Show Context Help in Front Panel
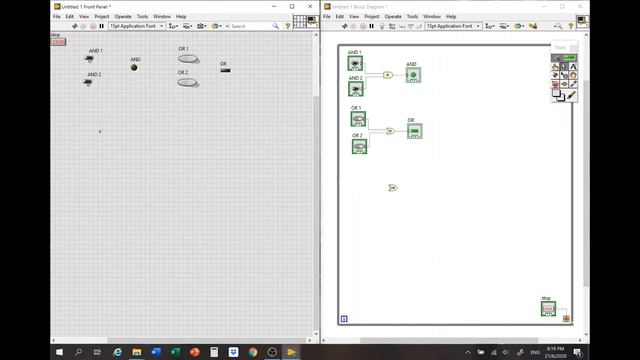 tap(287, 26)
